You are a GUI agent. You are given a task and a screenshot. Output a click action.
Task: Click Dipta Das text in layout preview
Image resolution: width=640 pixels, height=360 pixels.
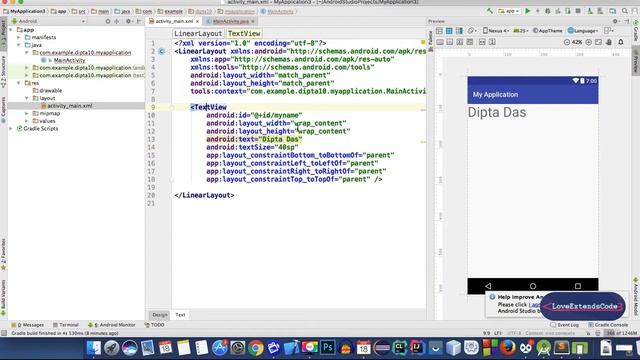click(497, 112)
